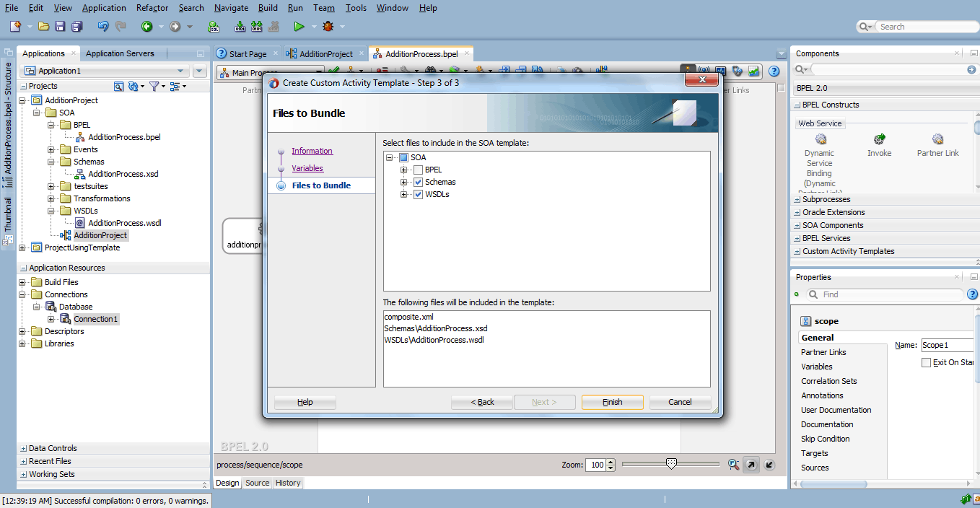Viewport: 980px width, 508px height.
Task: Expand the WSDLs node in dialog tree
Action: 404,194
